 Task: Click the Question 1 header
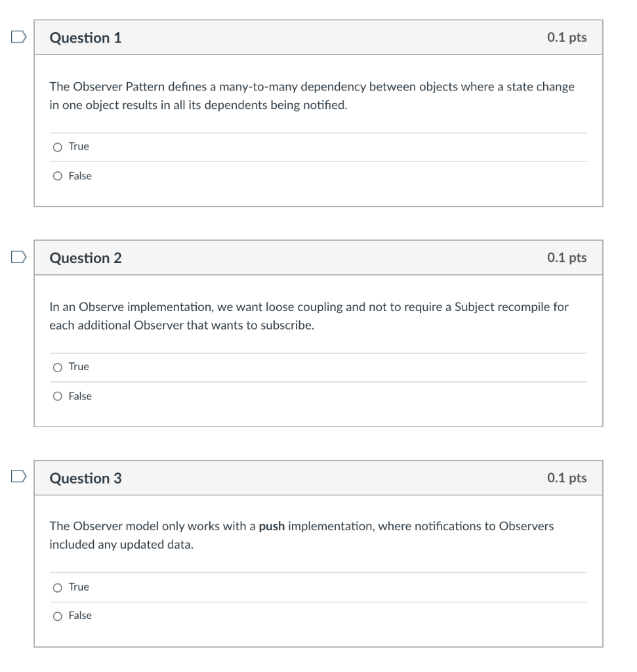pyautogui.click(x=86, y=37)
